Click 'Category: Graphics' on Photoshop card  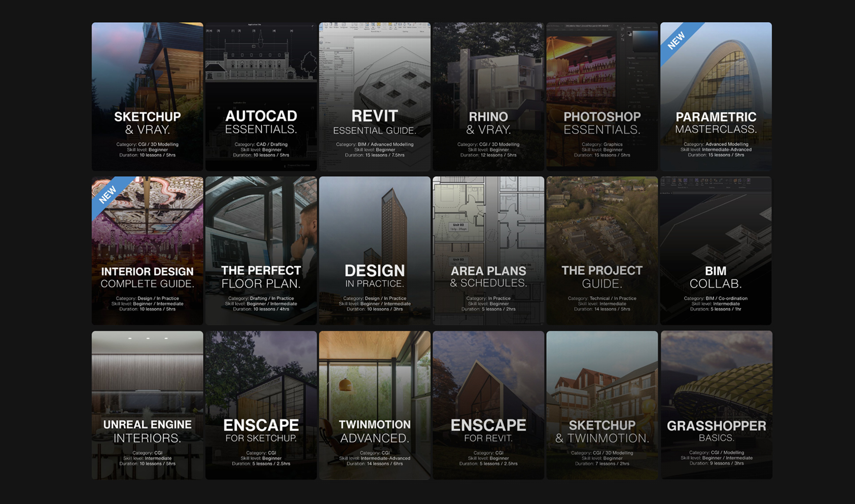pyautogui.click(x=601, y=145)
